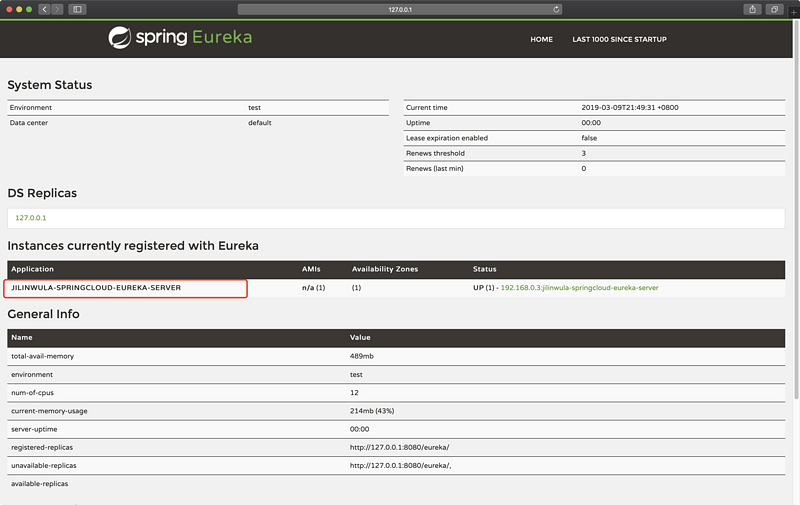800x505 pixels.
Task: Click the 'AMIs' column header
Action: click(311, 269)
